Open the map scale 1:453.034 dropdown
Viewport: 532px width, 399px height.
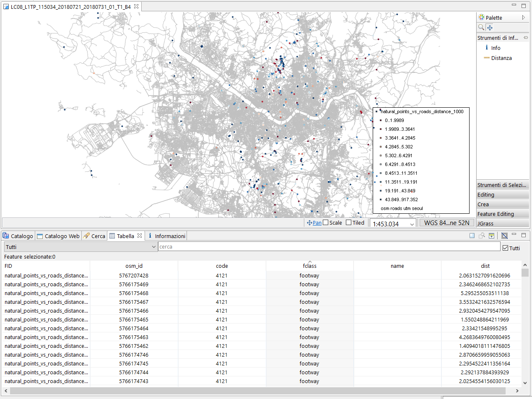coord(412,224)
